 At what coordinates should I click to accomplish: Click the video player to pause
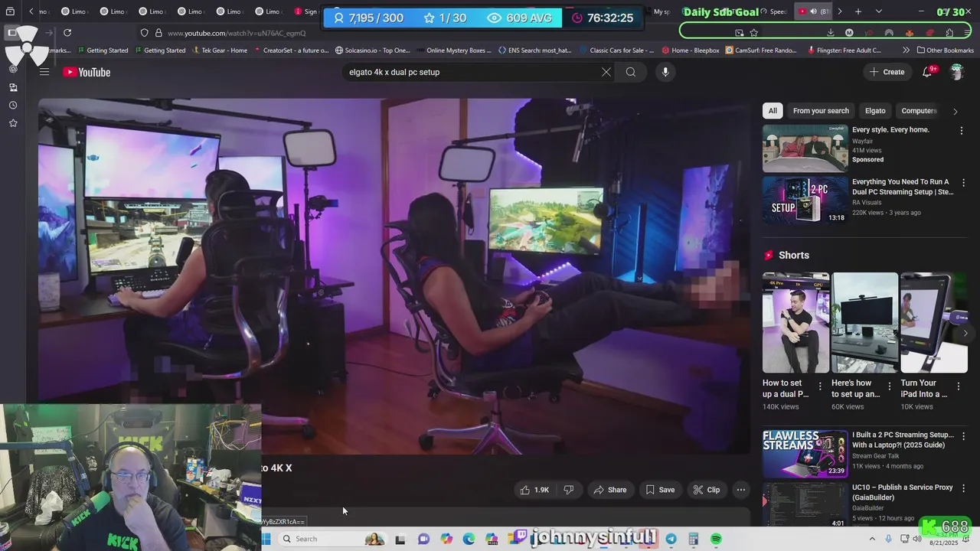click(394, 275)
